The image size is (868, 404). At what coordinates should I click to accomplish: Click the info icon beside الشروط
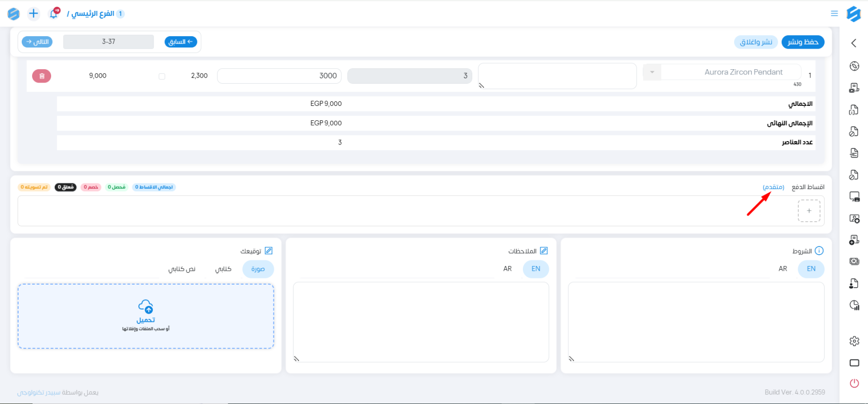819,251
